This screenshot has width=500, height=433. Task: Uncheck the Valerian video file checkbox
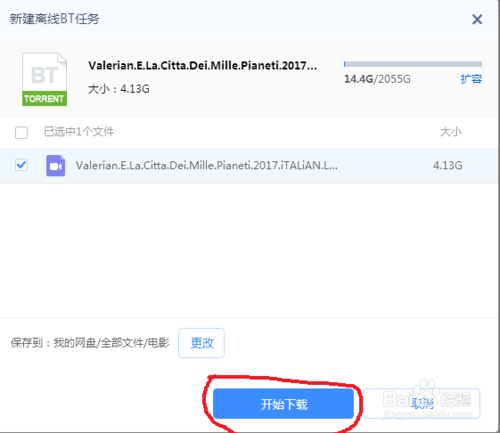(x=21, y=165)
